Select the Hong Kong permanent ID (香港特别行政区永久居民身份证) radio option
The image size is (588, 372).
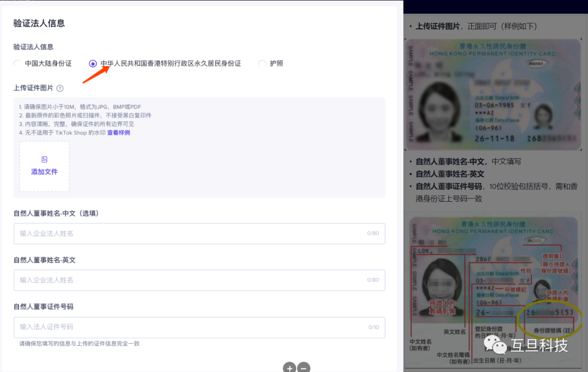click(93, 64)
